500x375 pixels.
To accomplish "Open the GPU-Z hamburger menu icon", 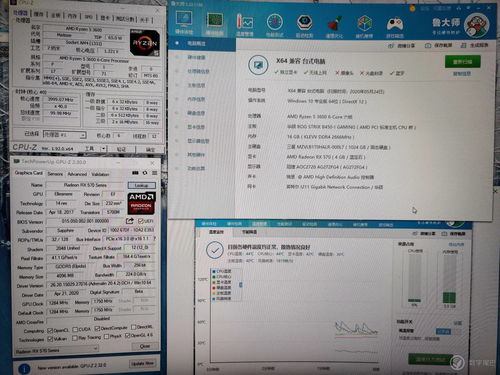I will pos(154,173).
